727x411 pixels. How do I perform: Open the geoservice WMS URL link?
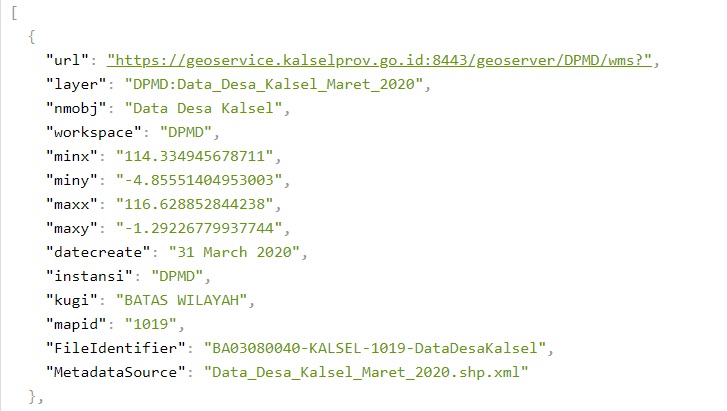[x=380, y=61]
